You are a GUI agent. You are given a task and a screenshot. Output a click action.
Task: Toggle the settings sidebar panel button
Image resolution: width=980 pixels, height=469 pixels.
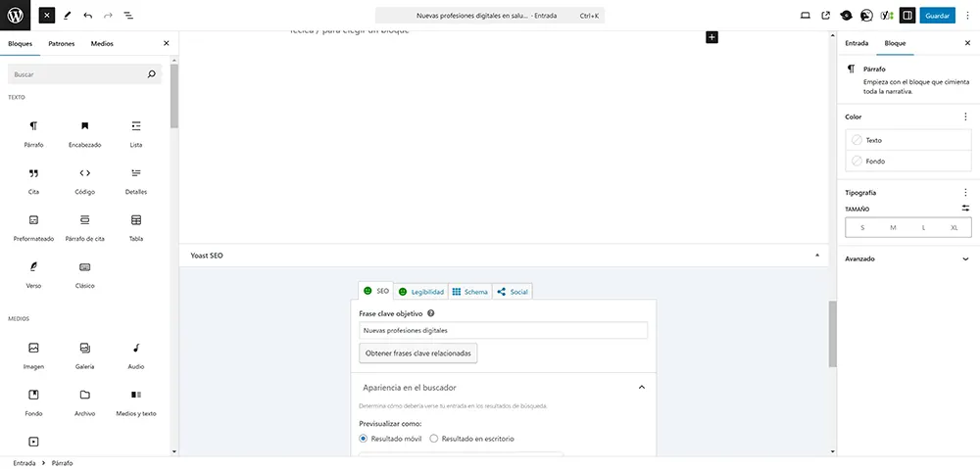click(907, 16)
